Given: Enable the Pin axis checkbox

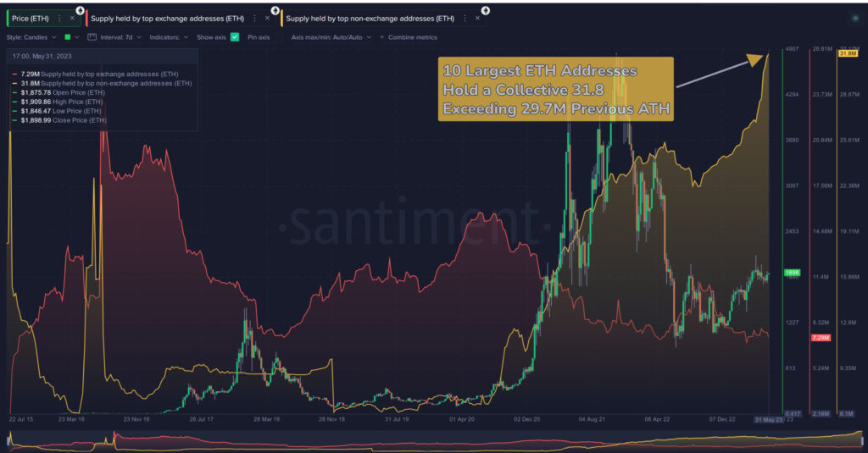Looking at the screenshot, I should pos(279,37).
